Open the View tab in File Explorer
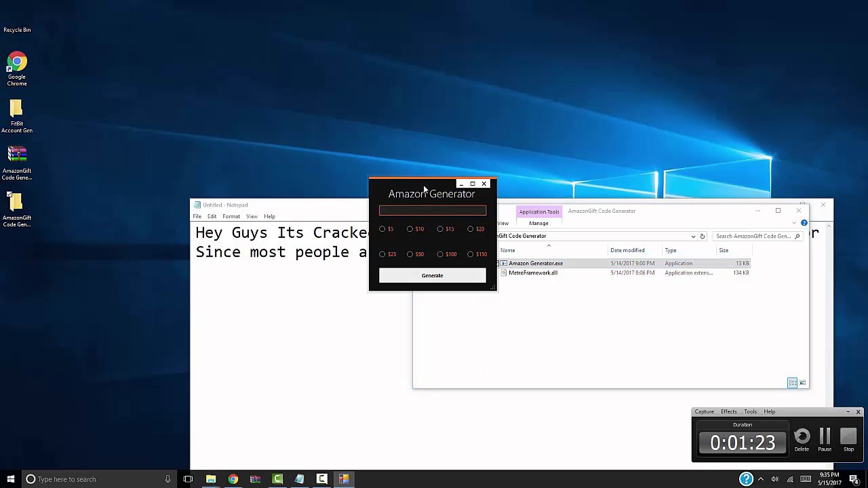Image resolution: width=868 pixels, height=488 pixels. (503, 223)
